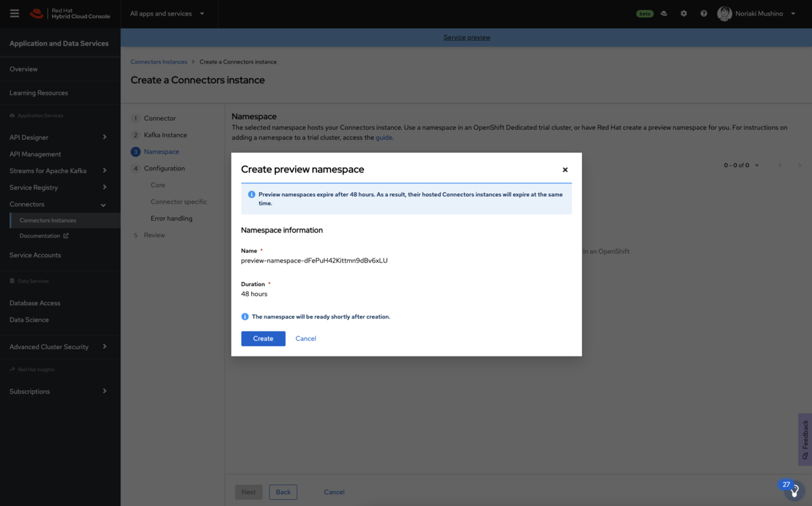The height and width of the screenshot is (506, 812).
Task: Open the settings gear menu
Action: (x=683, y=14)
